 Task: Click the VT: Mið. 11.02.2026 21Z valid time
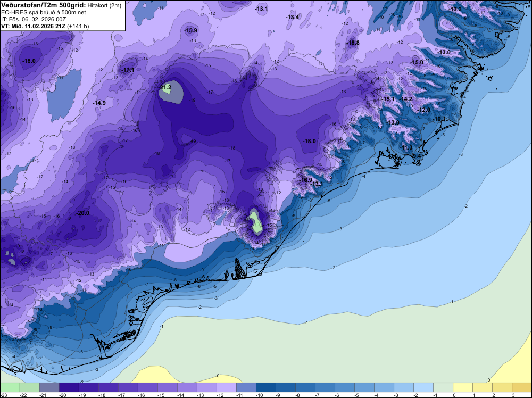coord(33,26)
